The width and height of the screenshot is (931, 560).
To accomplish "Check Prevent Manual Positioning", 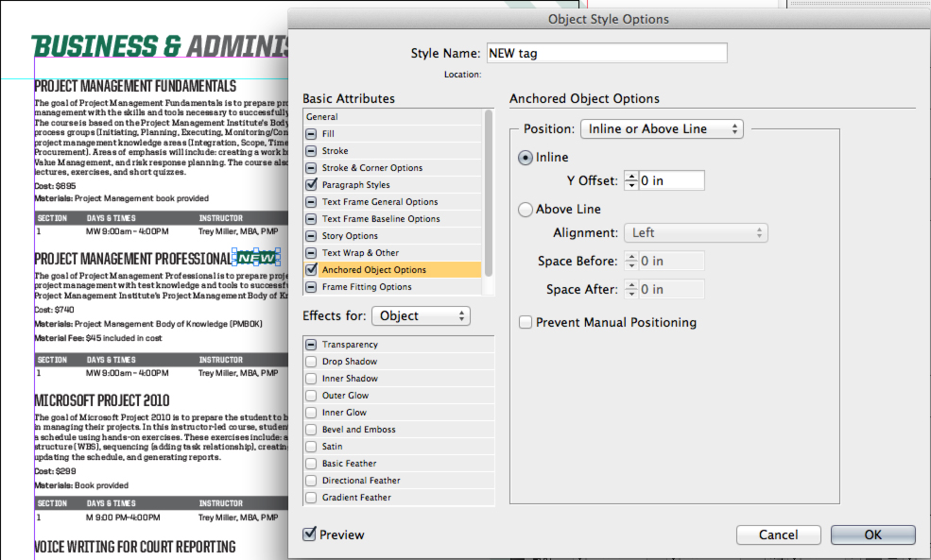I will coord(526,322).
